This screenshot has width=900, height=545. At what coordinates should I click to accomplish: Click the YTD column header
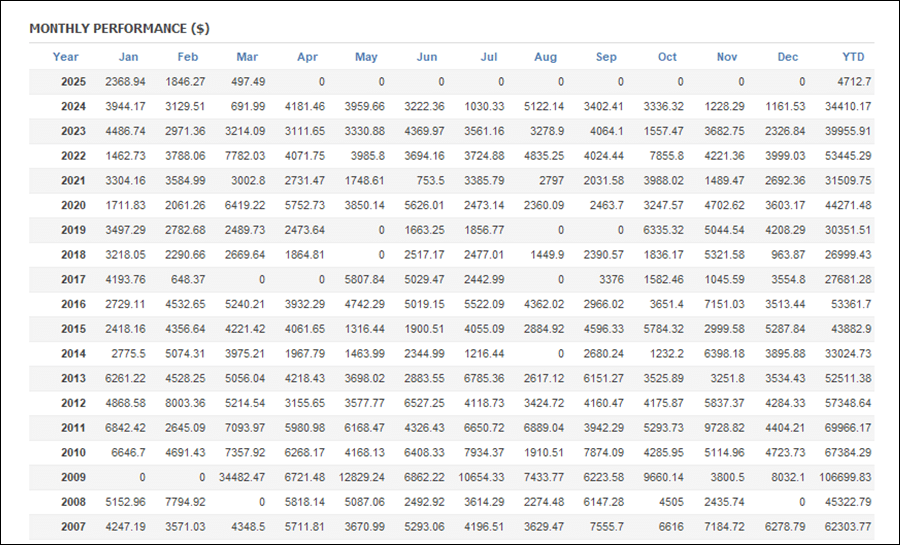853,57
